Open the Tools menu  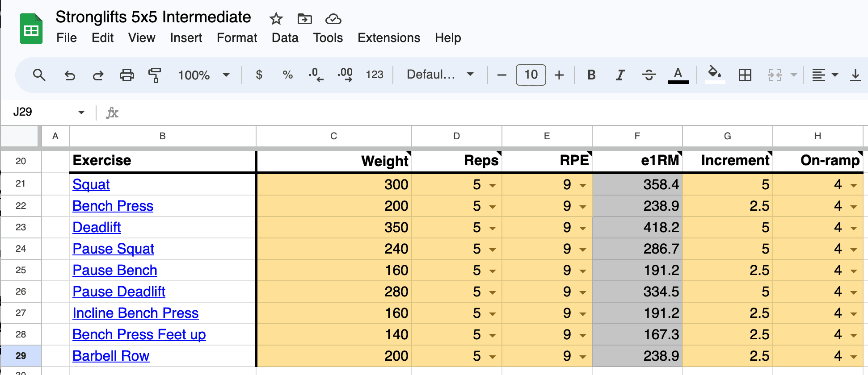tap(328, 38)
